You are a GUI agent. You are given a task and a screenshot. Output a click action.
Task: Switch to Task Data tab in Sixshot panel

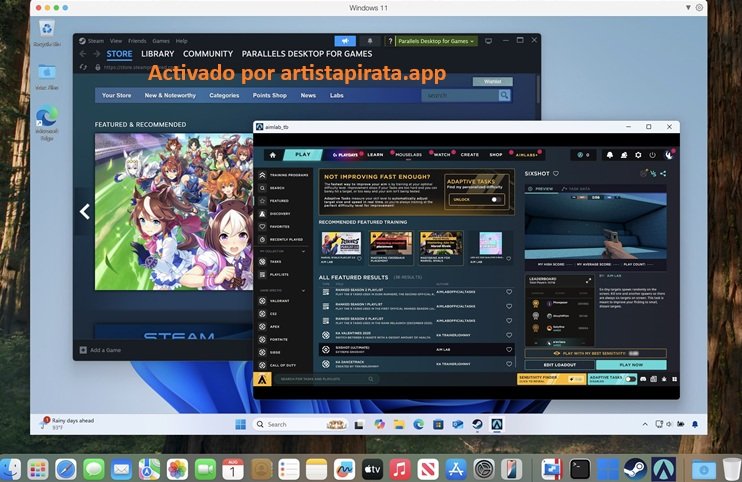(576, 189)
